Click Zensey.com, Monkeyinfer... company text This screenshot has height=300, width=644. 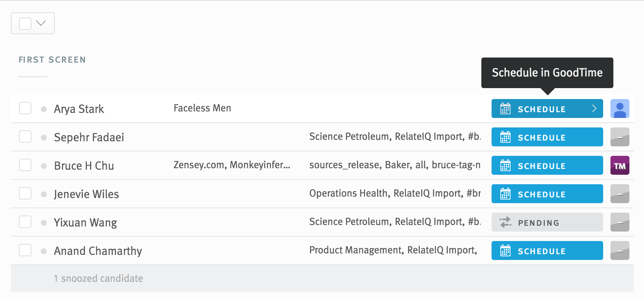232,165
